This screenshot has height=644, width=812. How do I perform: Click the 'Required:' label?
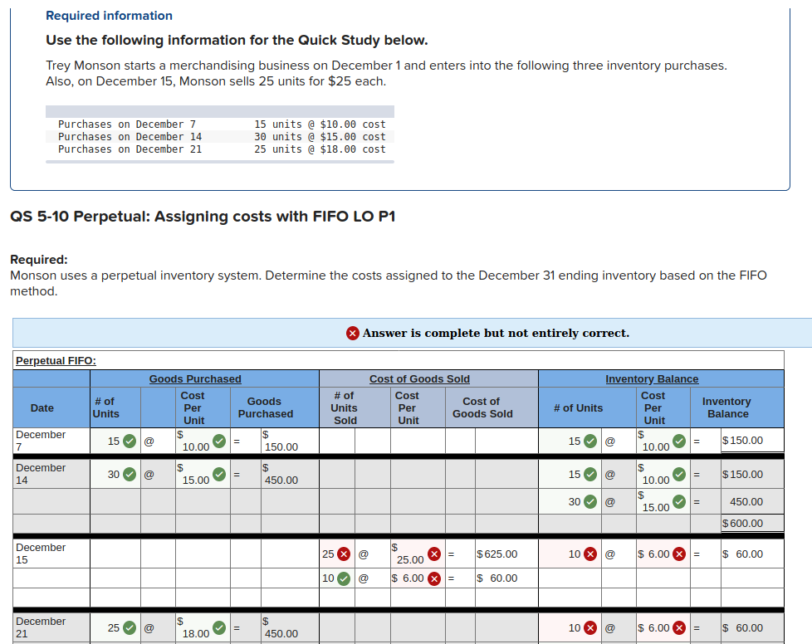pyautogui.click(x=39, y=260)
